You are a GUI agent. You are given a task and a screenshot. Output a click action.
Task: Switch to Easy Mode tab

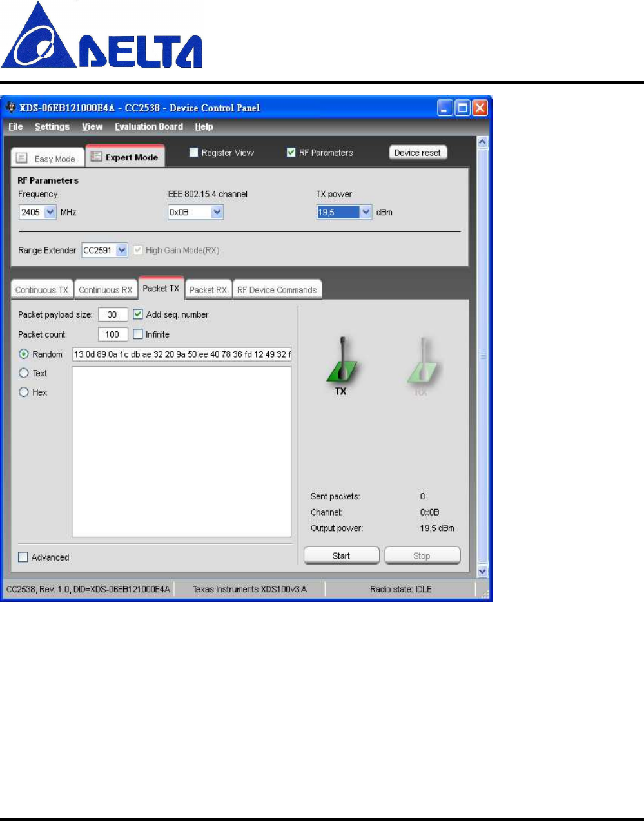48,158
